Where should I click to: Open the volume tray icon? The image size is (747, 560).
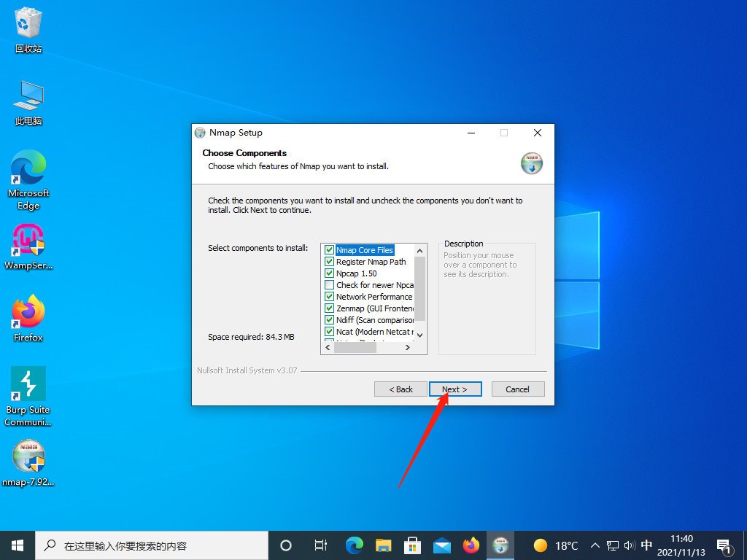pos(630,545)
